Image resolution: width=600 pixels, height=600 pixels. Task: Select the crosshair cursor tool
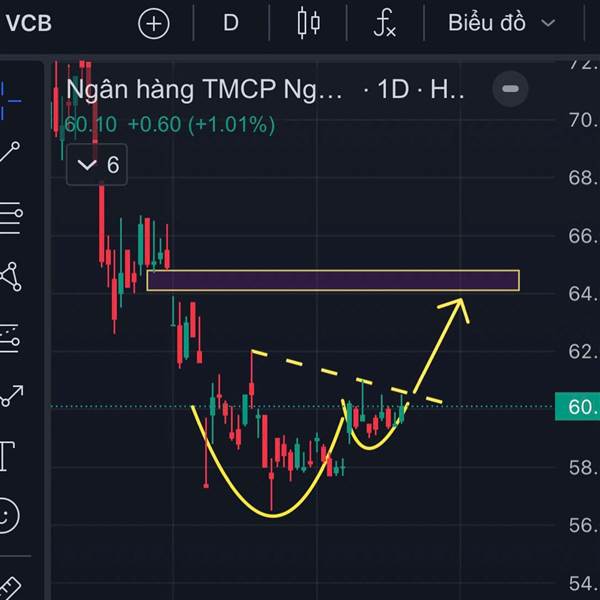tap(10, 101)
